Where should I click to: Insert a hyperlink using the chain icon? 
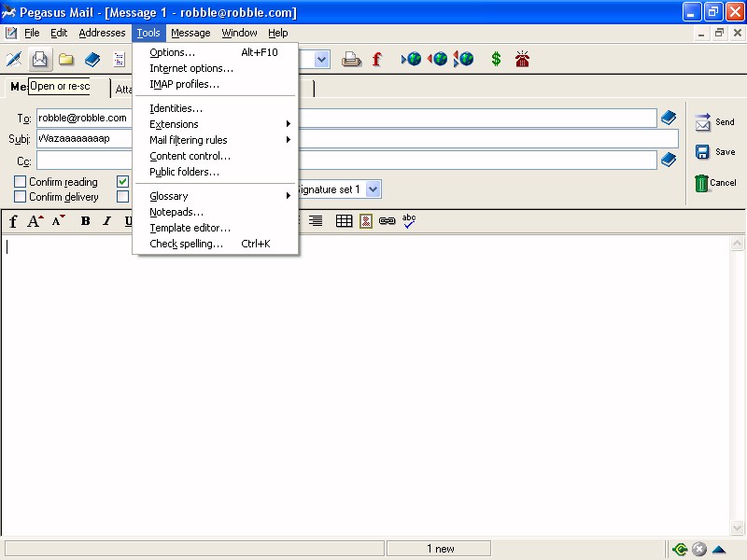(387, 221)
